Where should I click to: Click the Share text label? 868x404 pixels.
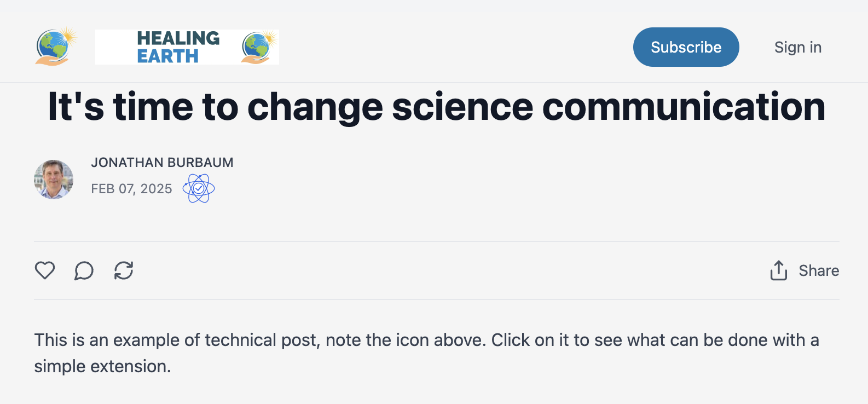pyautogui.click(x=818, y=270)
